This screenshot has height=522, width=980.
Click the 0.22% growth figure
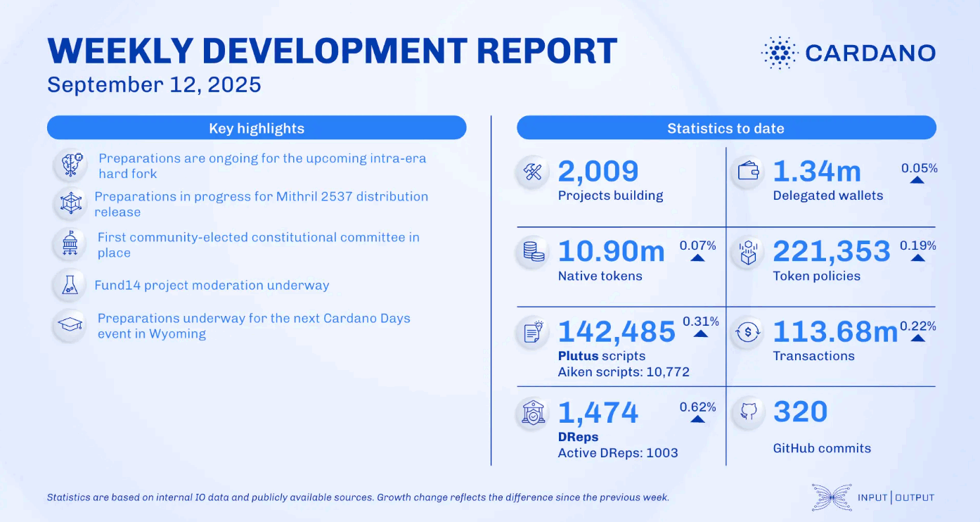918,326
